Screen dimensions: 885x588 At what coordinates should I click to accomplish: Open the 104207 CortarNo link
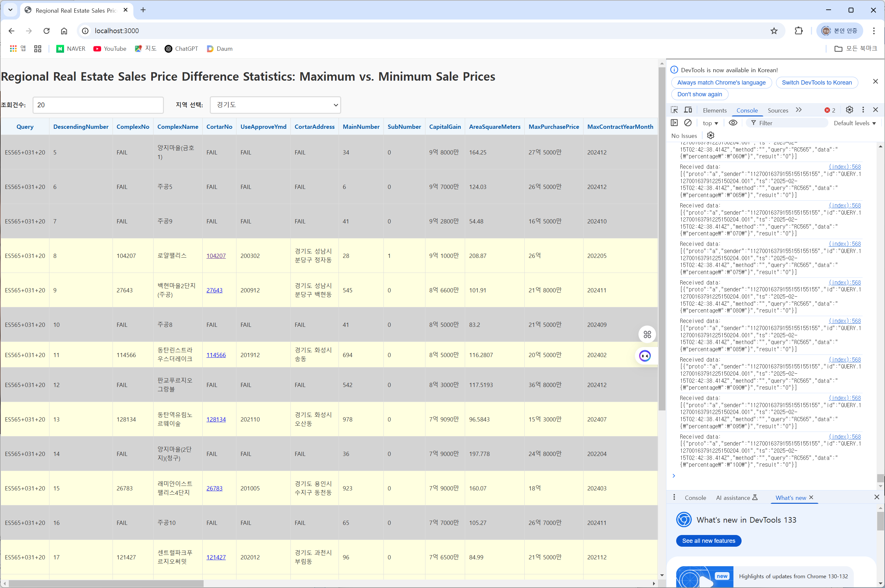tap(216, 256)
